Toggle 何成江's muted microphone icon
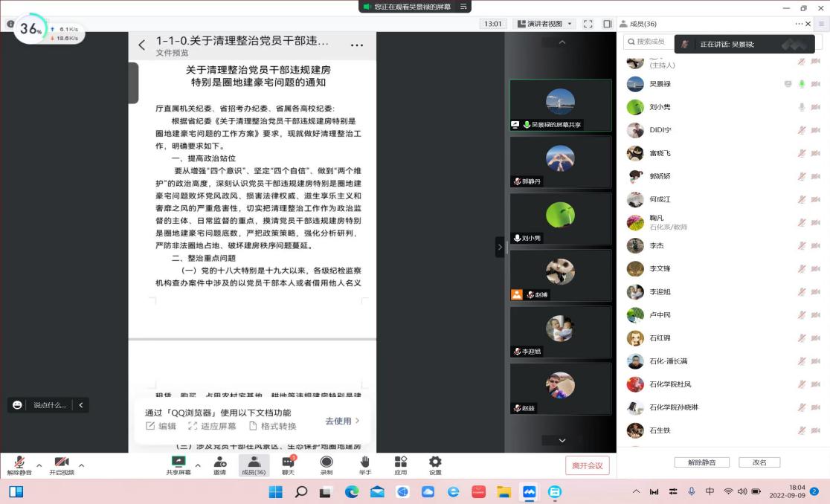 (802, 199)
